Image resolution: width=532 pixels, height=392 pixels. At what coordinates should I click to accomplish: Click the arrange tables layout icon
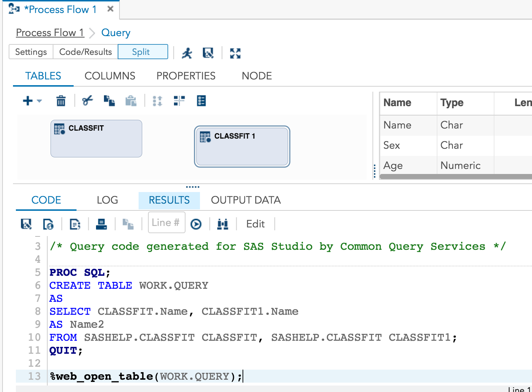point(179,101)
